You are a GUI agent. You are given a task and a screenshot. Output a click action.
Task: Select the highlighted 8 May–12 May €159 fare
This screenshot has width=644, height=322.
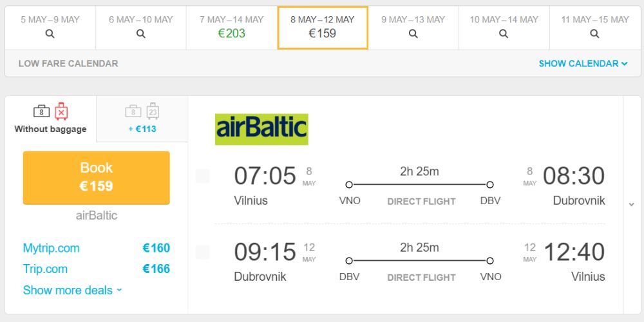pos(323,28)
